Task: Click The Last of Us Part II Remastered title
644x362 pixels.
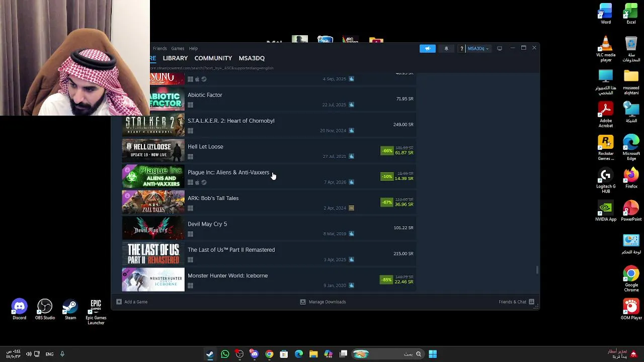Action: [231, 250]
